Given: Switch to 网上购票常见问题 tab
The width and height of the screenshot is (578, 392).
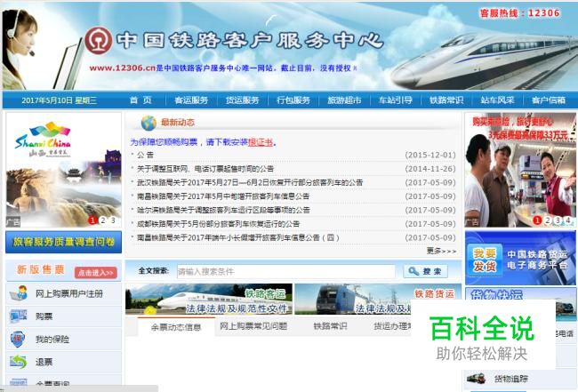Looking at the screenshot, I should [x=253, y=326].
